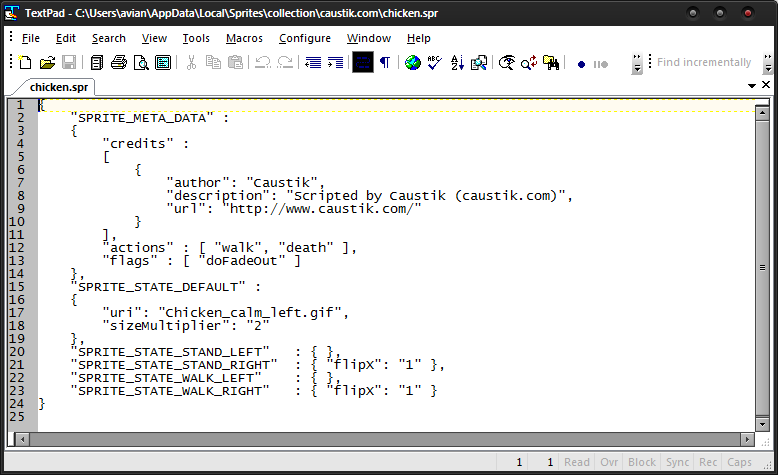Click the Indent lines icon
This screenshot has height=475, width=778.
pos(335,63)
